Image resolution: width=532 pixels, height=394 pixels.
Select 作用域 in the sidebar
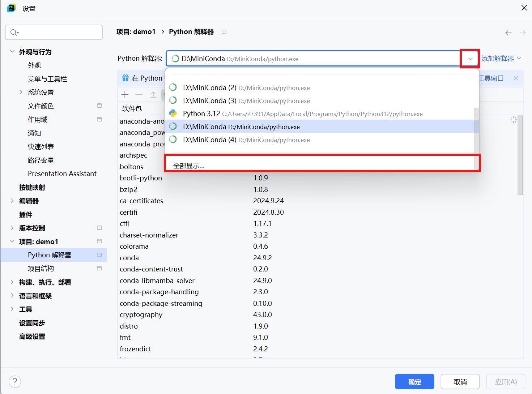(x=38, y=120)
